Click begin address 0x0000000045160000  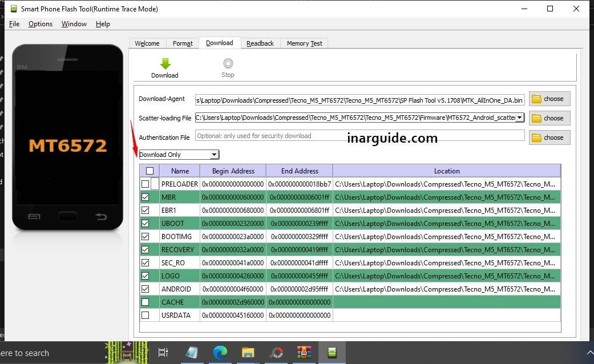tap(233, 315)
